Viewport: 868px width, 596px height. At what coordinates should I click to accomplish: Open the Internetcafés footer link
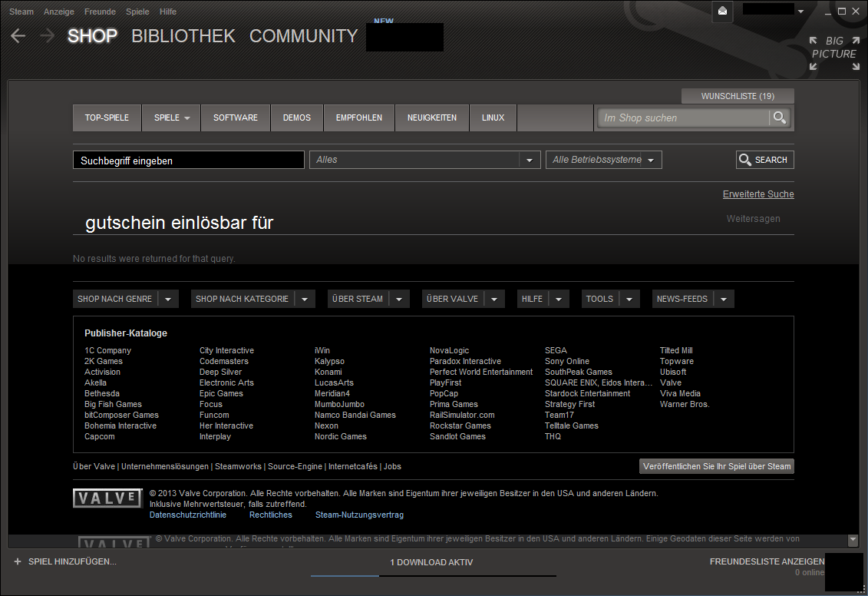tap(352, 466)
